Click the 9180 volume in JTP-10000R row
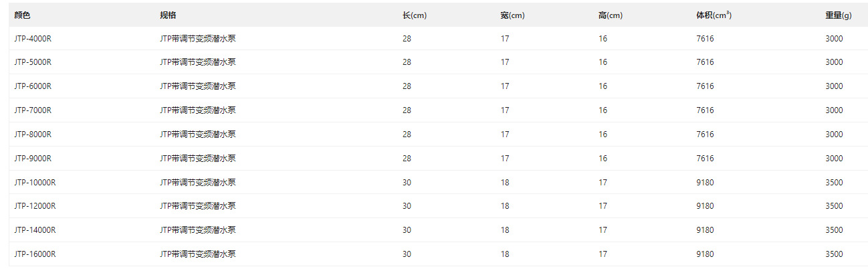The image size is (868, 271). [x=705, y=183]
